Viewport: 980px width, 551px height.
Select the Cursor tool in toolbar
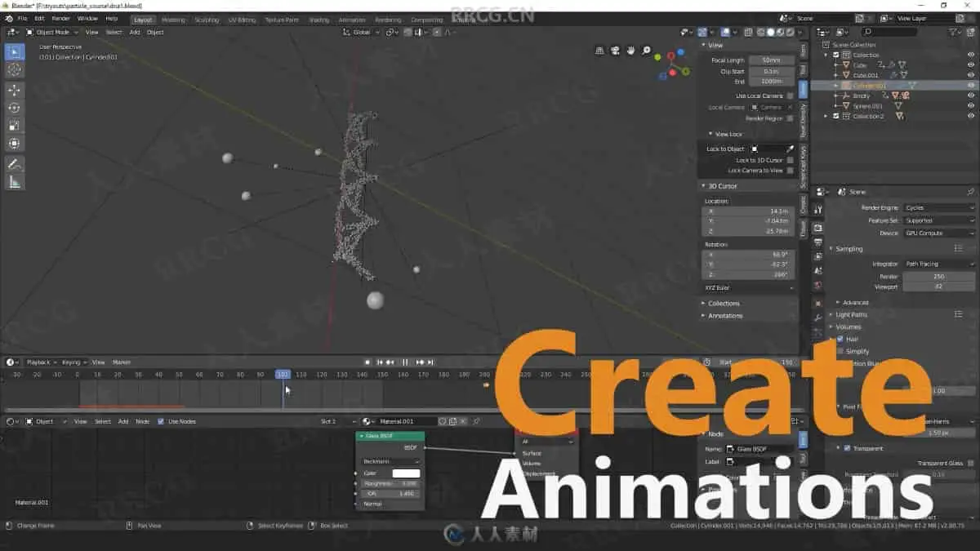click(15, 70)
